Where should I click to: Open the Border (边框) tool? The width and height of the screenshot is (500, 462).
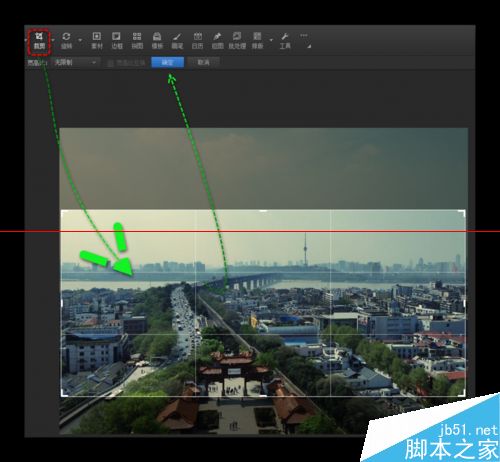click(x=117, y=41)
